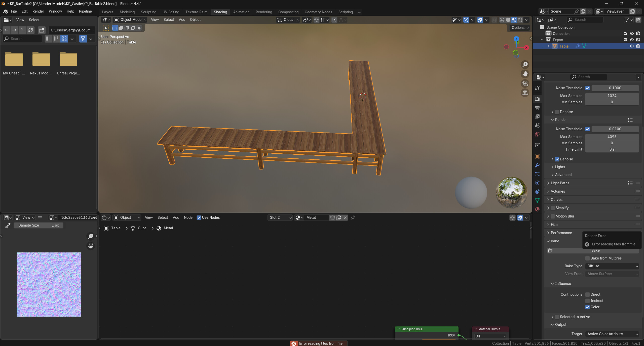Click the viewport Options button
Image resolution: width=644 pixels, height=346 pixels.
[x=520, y=28]
